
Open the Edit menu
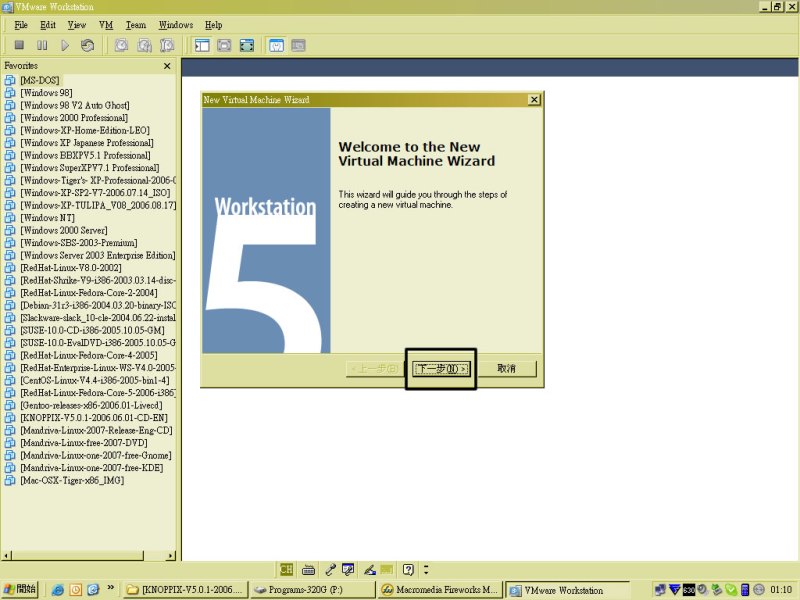coord(48,25)
